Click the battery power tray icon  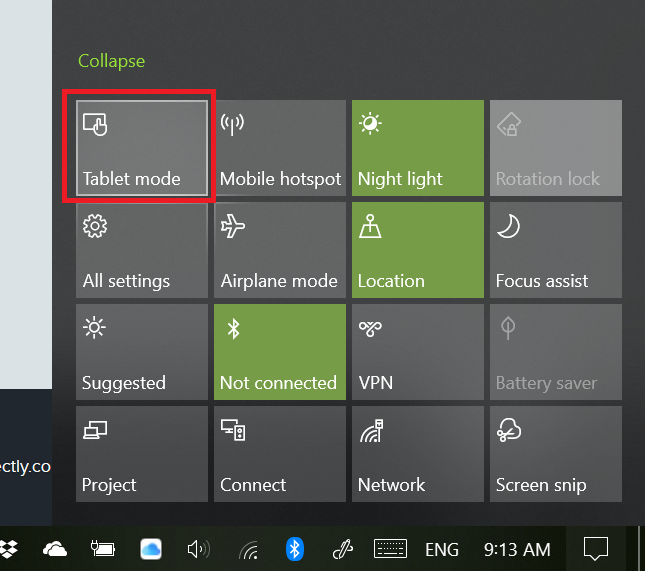pos(102,548)
